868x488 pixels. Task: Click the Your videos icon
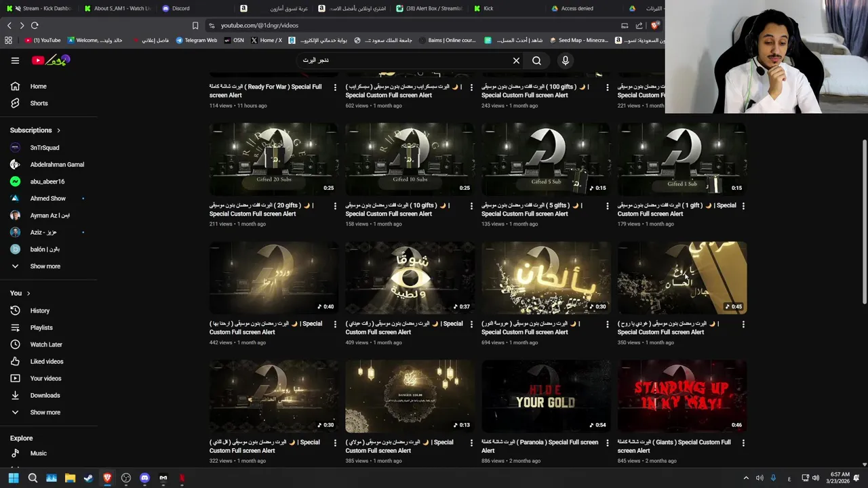(x=15, y=378)
